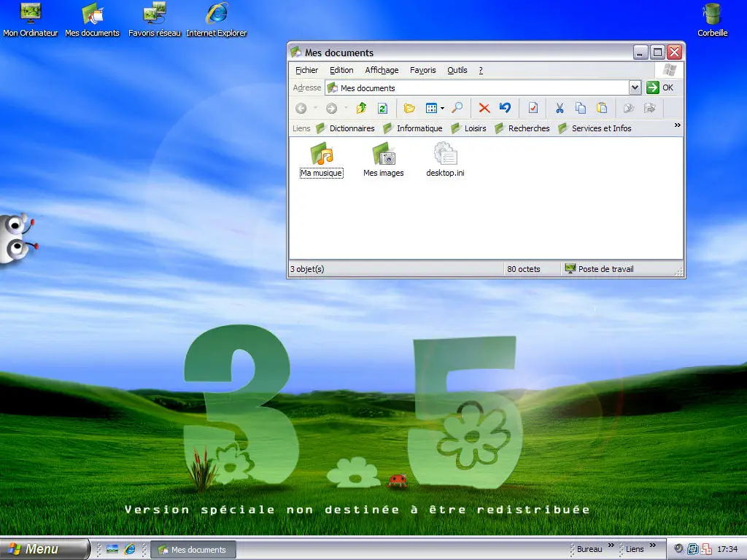Copy selection with the copy icon
This screenshot has height=560, width=747.
click(581, 108)
